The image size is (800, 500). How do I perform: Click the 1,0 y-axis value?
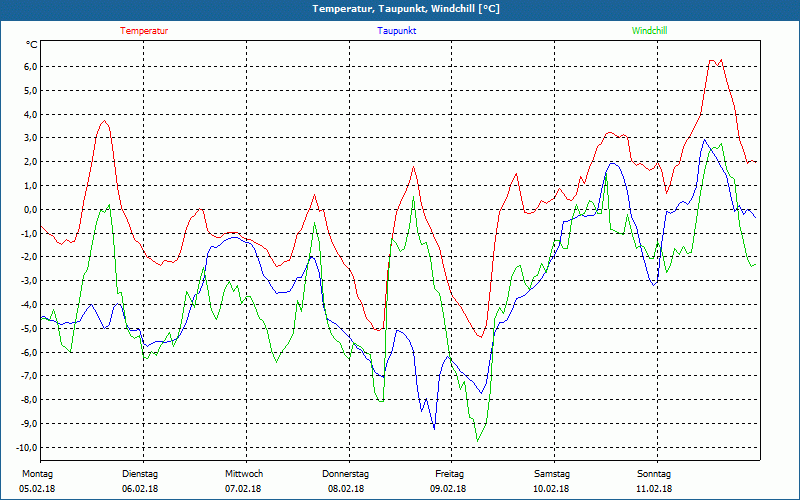click(29, 186)
